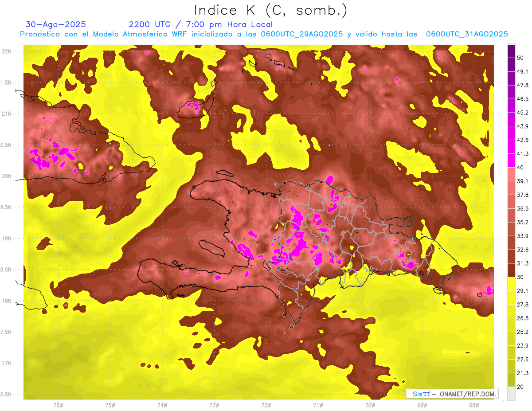Click the "69W" longitude label
The width and height of the screenshot is (532, 411).
[x=422, y=405]
